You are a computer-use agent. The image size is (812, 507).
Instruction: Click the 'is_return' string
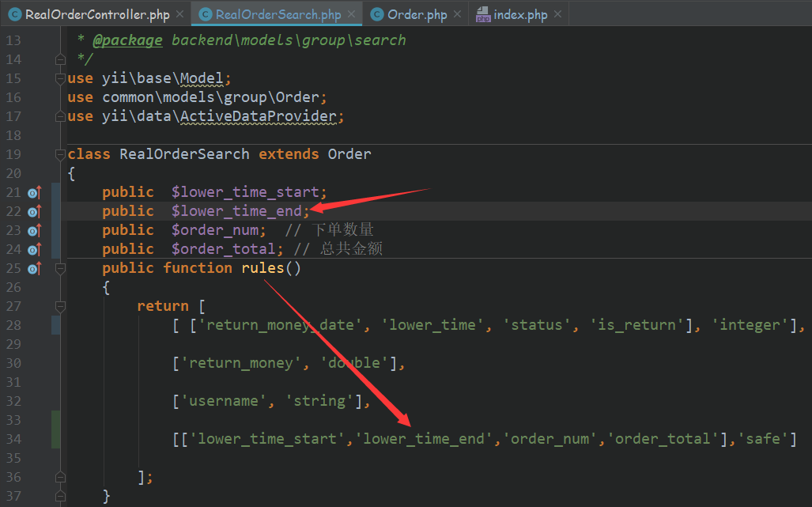point(636,325)
